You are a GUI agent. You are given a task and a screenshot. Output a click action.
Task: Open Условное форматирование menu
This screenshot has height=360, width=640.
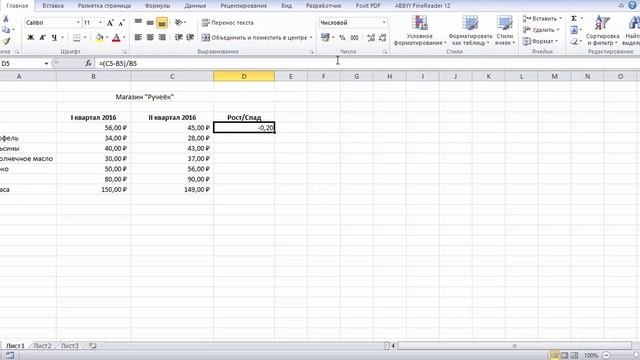tap(420, 31)
